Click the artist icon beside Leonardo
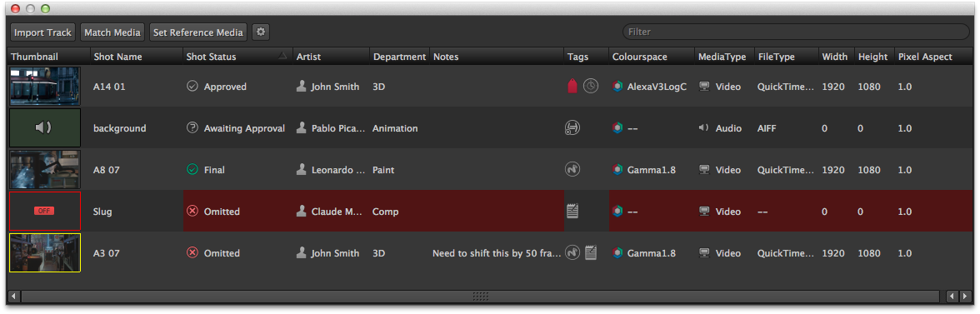This screenshot has width=980, height=314. (x=302, y=169)
